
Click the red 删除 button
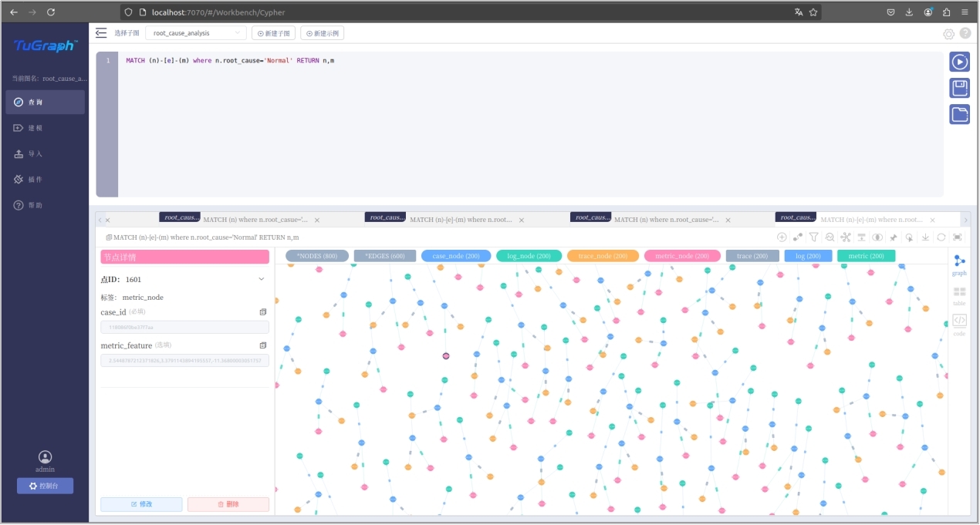coord(228,504)
